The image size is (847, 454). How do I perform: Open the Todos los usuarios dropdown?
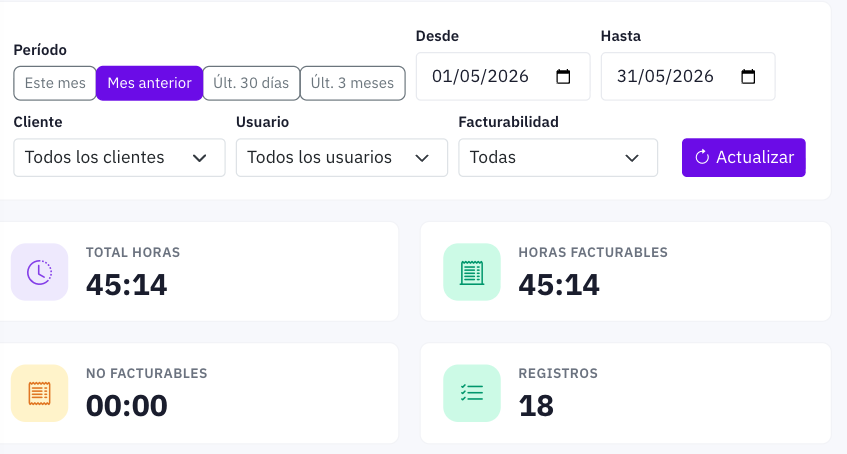point(342,157)
